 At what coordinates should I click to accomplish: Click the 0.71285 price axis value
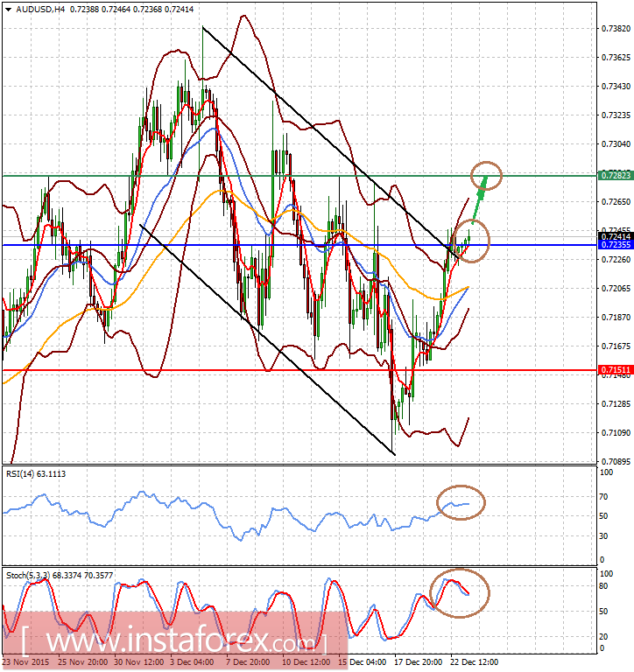[x=616, y=404]
